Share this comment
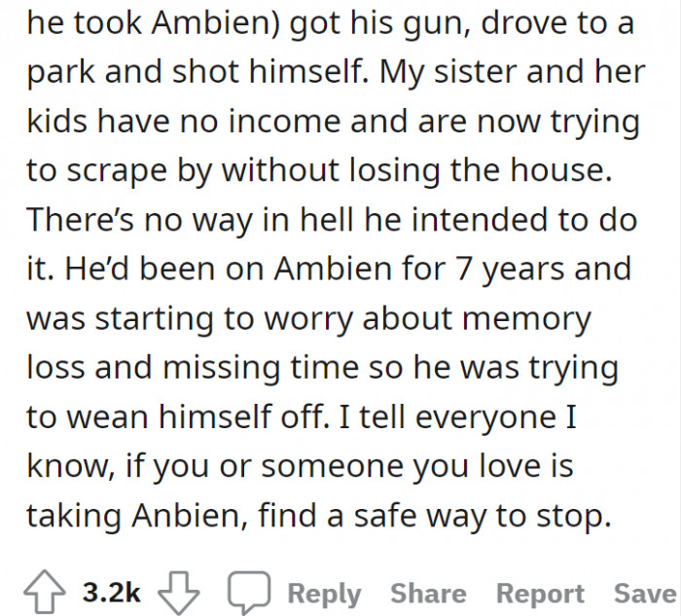681x616 pixels. (x=428, y=593)
